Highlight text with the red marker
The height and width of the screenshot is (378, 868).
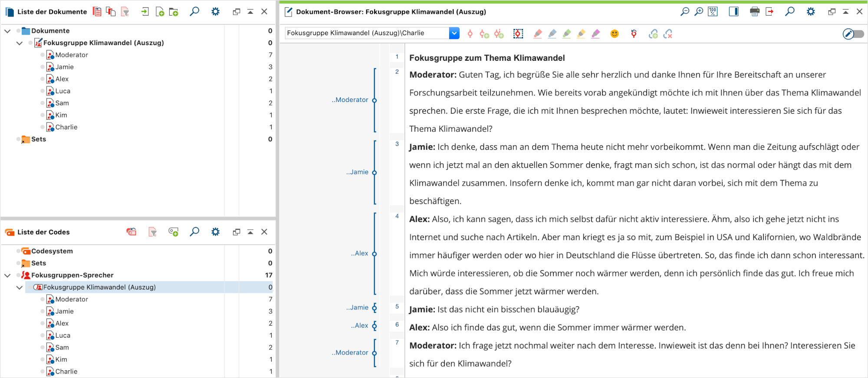[x=538, y=34]
